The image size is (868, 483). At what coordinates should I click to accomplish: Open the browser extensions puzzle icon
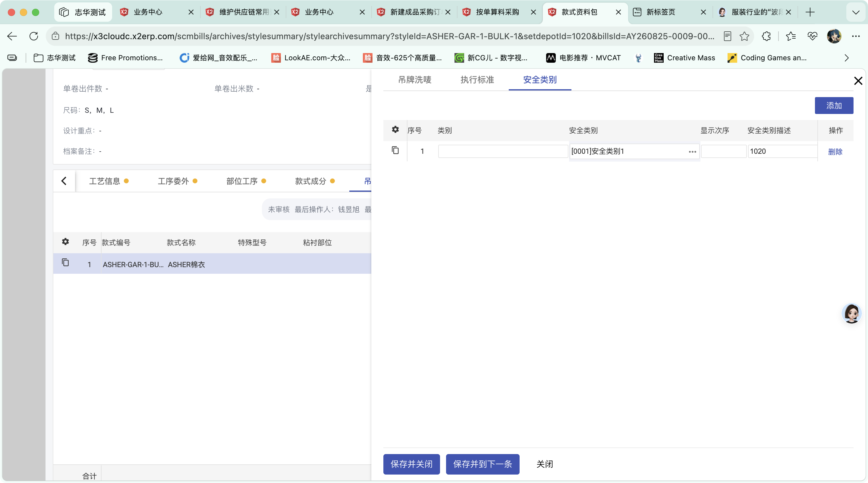click(766, 36)
